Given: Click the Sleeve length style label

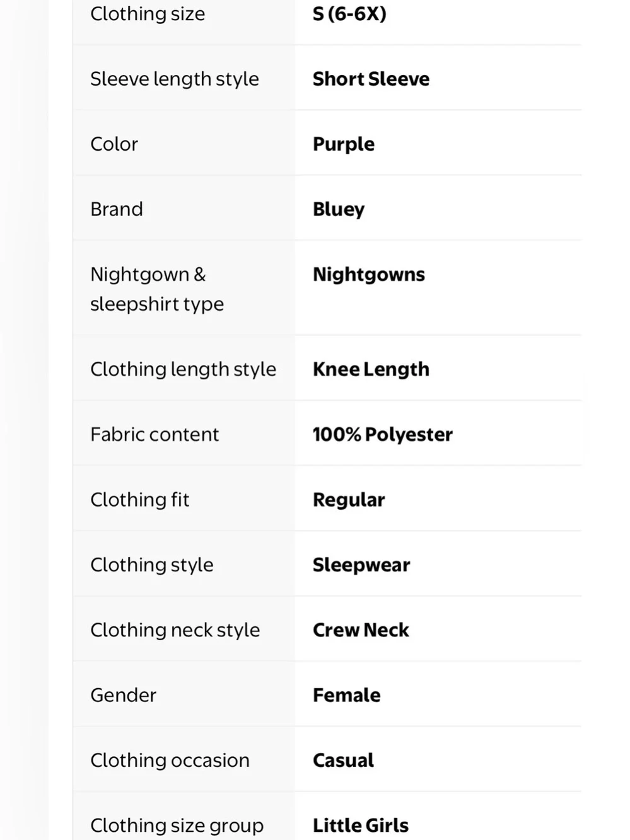Looking at the screenshot, I should coord(175,79).
